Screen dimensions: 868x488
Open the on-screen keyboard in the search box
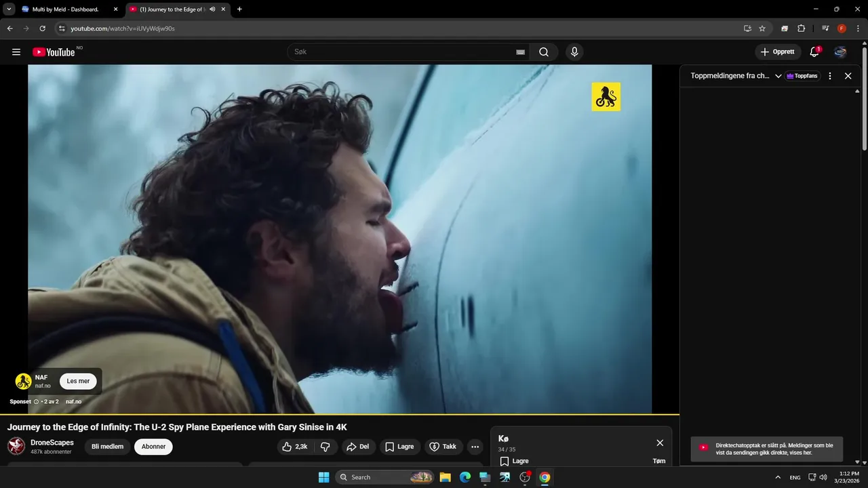[x=520, y=52]
